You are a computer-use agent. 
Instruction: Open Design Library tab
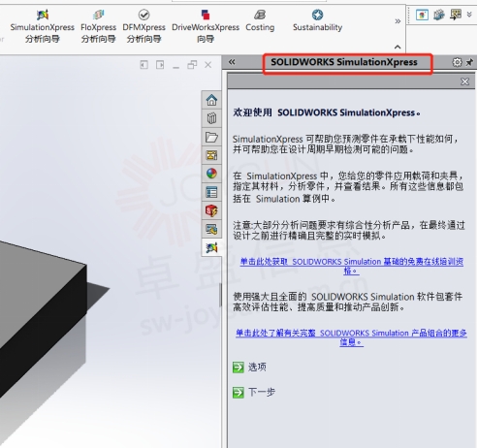coord(211,118)
